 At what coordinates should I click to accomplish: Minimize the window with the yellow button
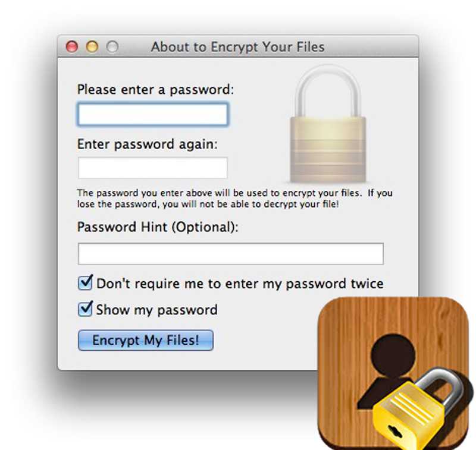[x=92, y=47]
